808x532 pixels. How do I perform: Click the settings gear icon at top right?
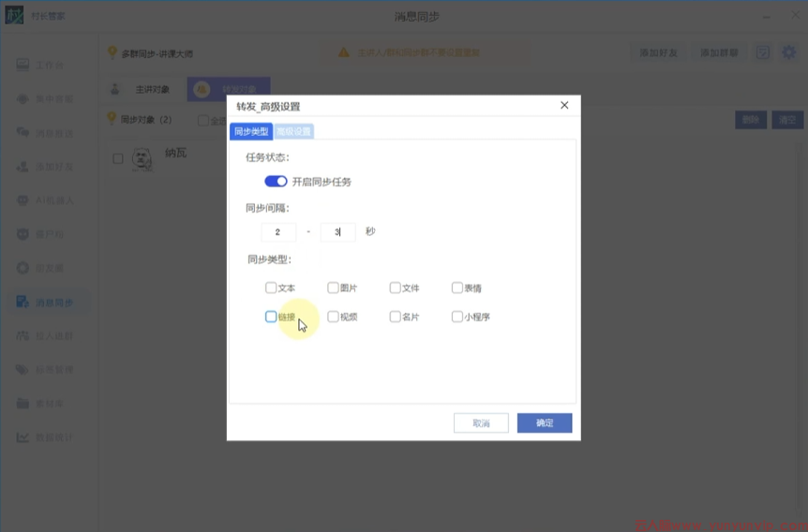[x=788, y=52]
